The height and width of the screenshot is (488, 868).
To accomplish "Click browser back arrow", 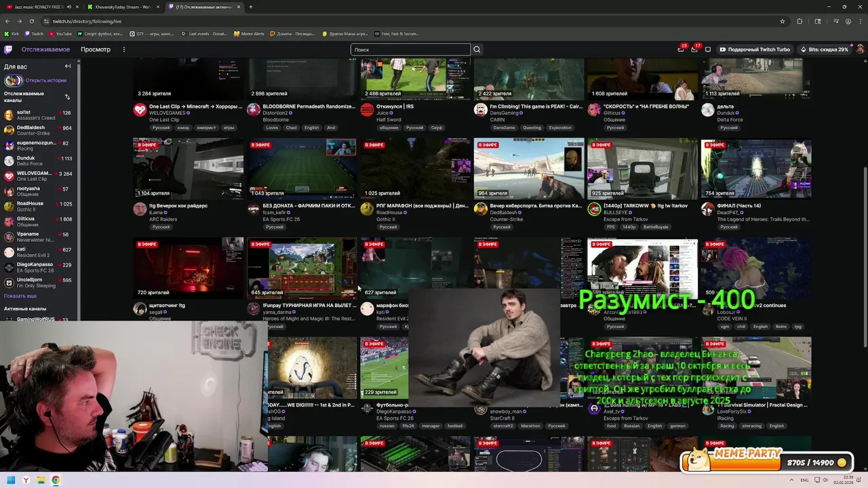I will 7,21.
